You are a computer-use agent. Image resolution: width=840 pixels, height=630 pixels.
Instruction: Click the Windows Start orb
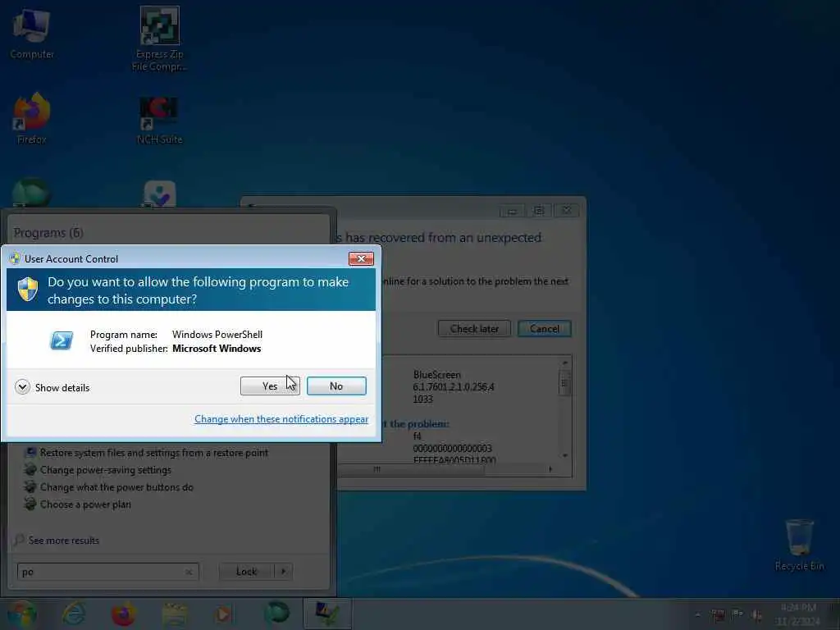22,614
